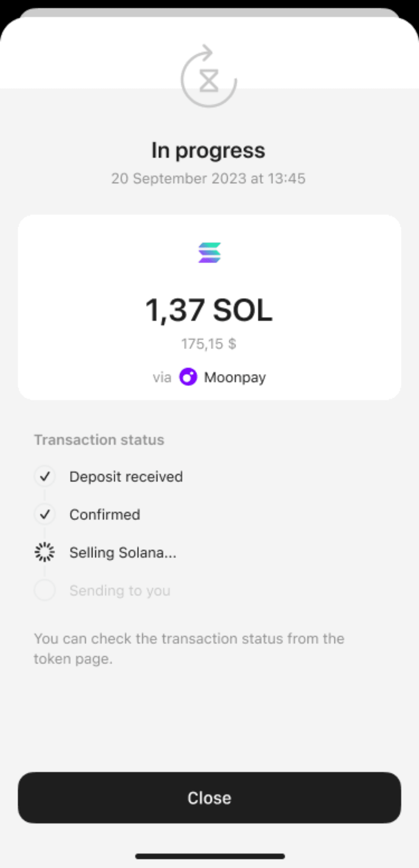Tap the Moonpay provider name
The height and width of the screenshot is (868, 419).
[235, 377]
